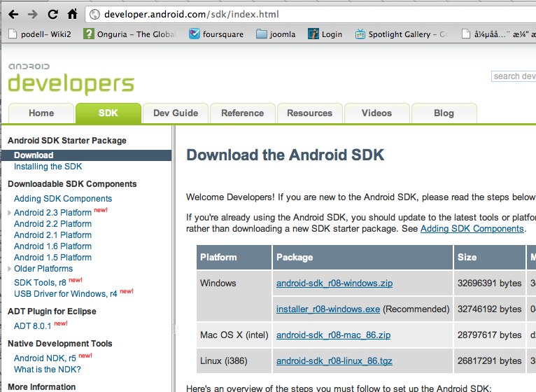Download android-sdk_r08-windows.zip
536x392 pixels.
pos(334,283)
